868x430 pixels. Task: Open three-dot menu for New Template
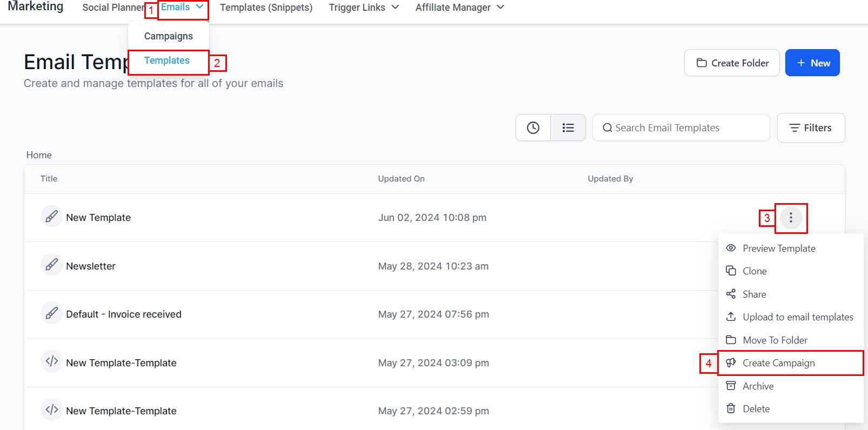tap(790, 218)
